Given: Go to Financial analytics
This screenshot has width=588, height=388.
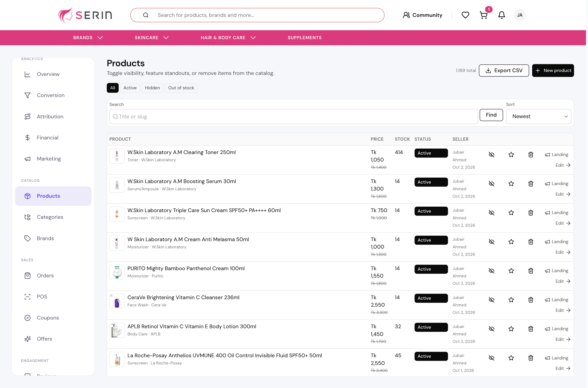Looking at the screenshot, I should (53, 138).
